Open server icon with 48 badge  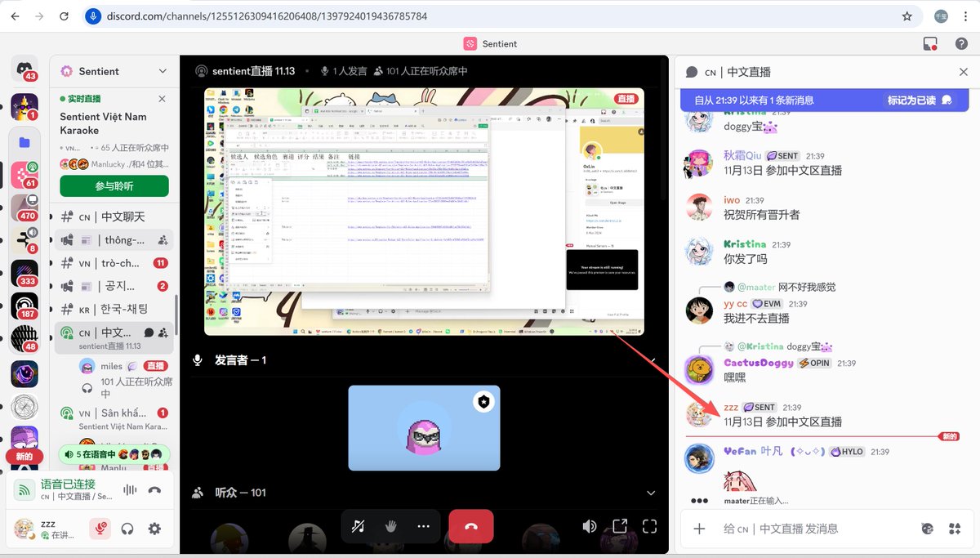pos(24,339)
